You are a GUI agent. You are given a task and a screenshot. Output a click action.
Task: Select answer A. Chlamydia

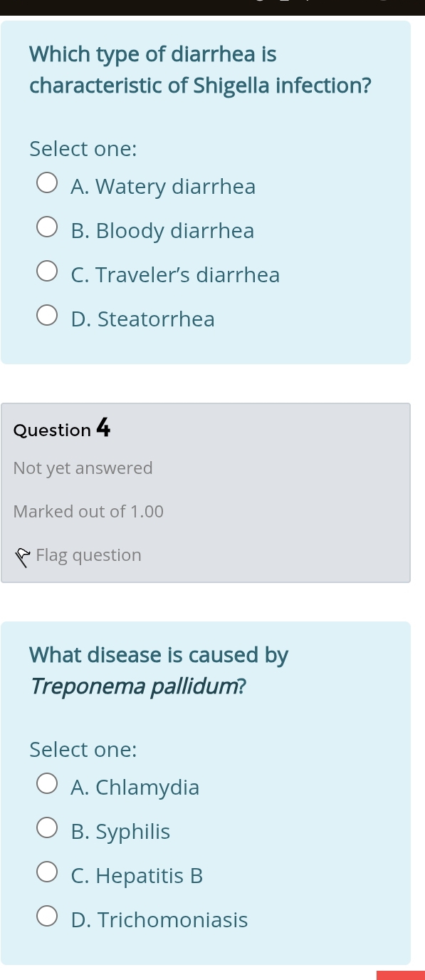pyautogui.click(x=47, y=783)
